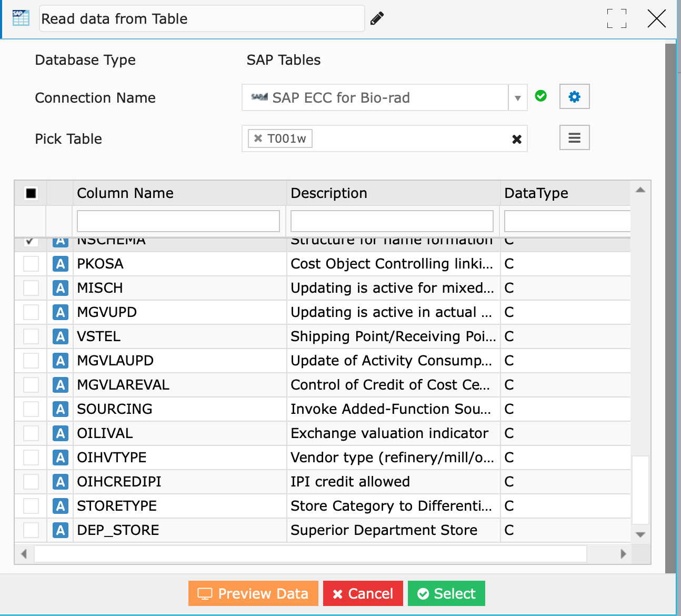Clear all picked tables with black X
Viewport: 681px width, 616px height.
click(517, 139)
